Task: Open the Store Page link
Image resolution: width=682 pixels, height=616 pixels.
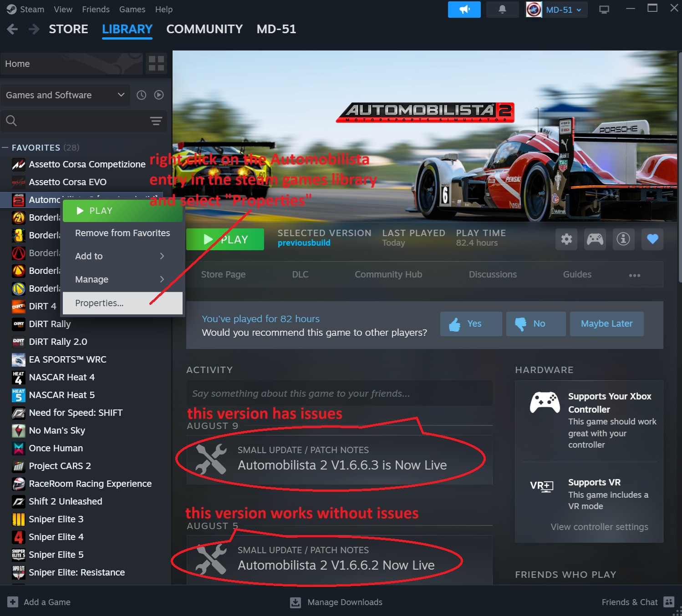Action: pyautogui.click(x=223, y=274)
